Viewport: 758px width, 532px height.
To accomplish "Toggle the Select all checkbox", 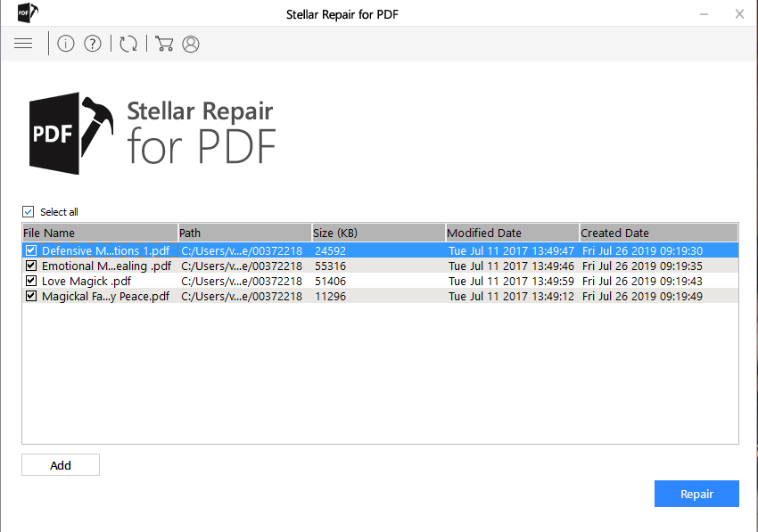I will (x=29, y=212).
